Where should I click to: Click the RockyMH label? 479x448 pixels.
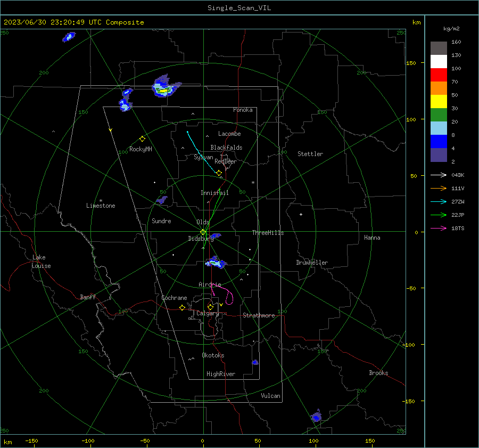[x=141, y=149]
